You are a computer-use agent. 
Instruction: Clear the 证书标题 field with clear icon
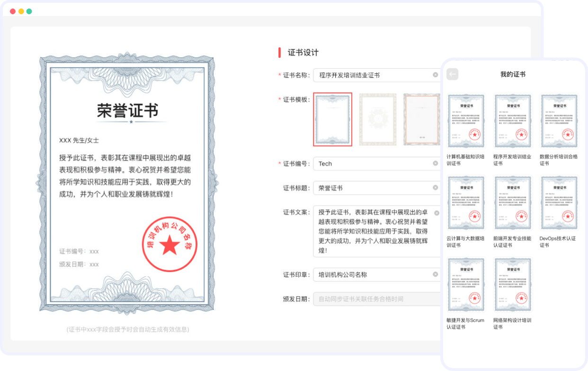pyautogui.click(x=435, y=188)
